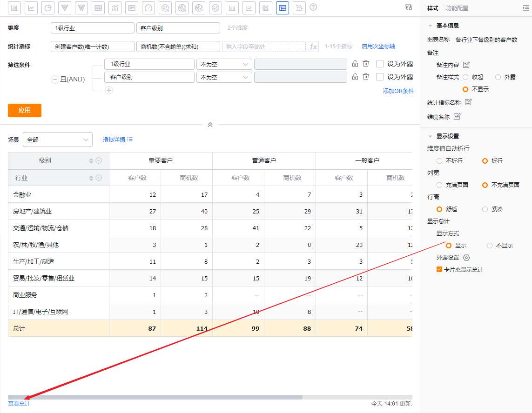
Task: Pick the basic table chart icon
Action: pos(98,8)
